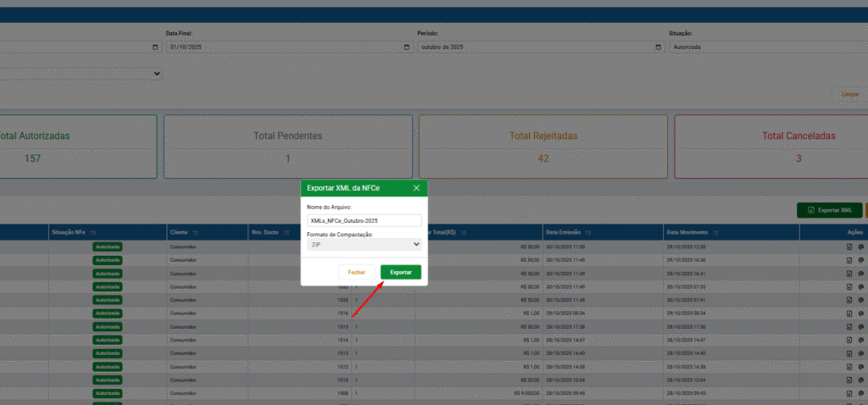Click the Limpar filter button

pyautogui.click(x=850, y=94)
